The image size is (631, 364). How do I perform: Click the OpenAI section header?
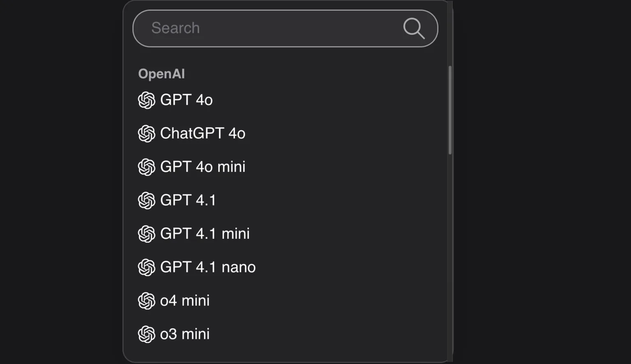[161, 74]
